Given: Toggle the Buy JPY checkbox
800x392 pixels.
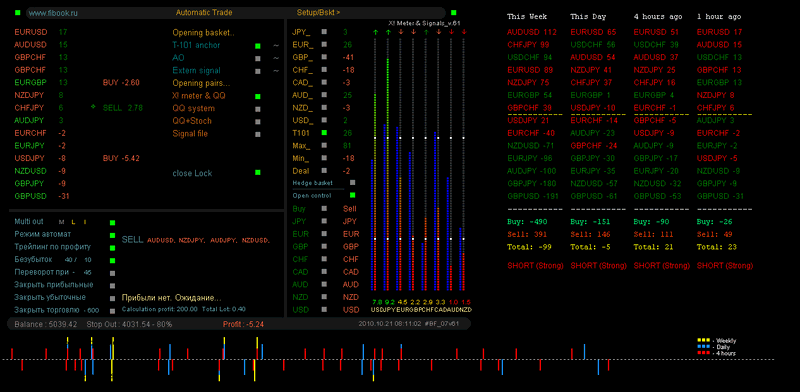Looking at the screenshot, I should tap(324, 221).
